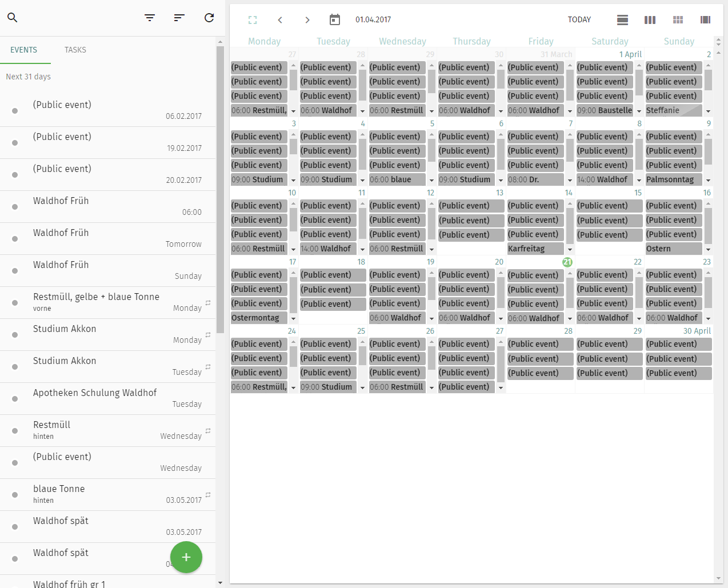728x588 pixels.
Task: Click the event list scrollbar up arrow
Action: click(x=220, y=42)
